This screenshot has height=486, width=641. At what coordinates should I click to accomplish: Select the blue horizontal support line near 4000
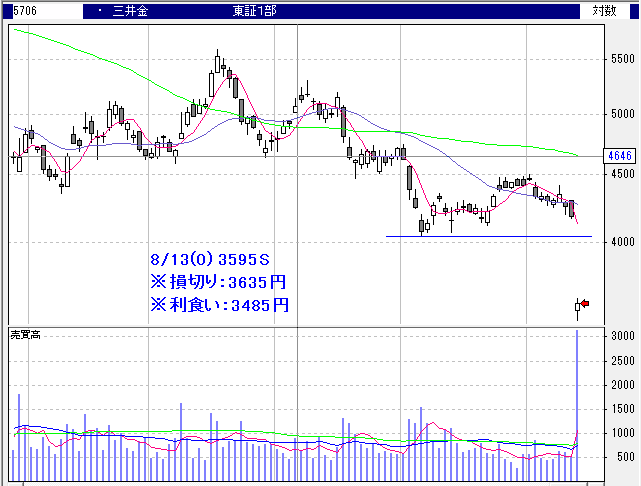click(x=489, y=237)
